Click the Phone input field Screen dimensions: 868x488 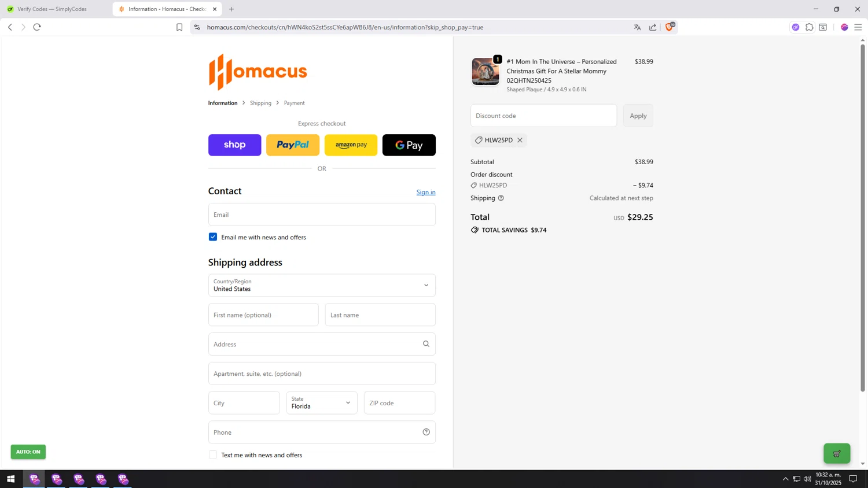(x=322, y=432)
